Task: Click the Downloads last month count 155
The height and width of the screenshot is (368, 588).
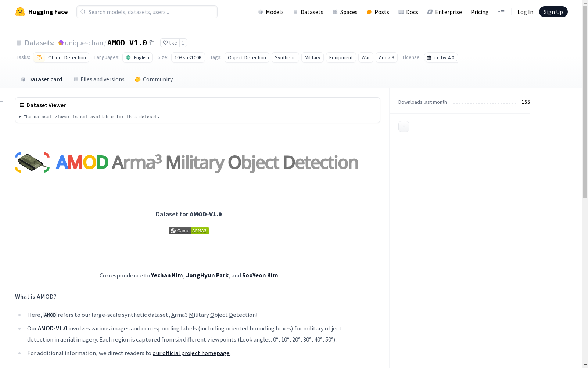Action: point(526,102)
